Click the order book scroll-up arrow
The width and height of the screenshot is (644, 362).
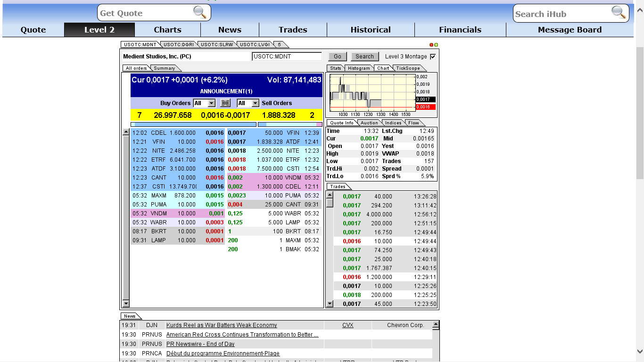click(x=126, y=132)
